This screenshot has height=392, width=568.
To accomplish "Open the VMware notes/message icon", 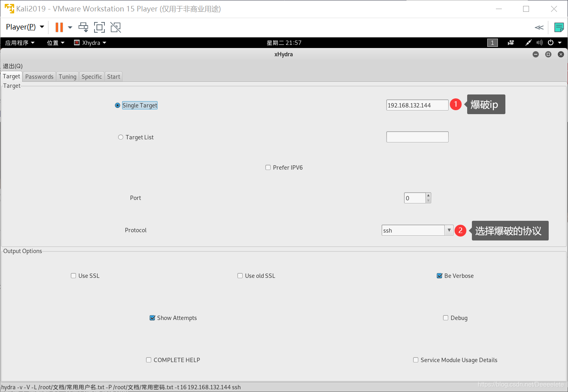I will point(559,27).
